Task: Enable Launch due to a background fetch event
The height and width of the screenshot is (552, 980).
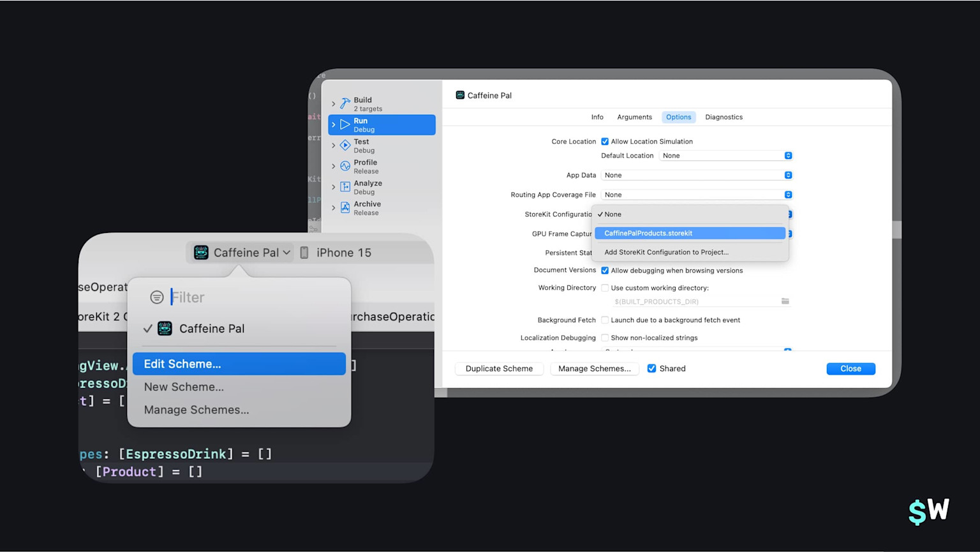Action: (x=605, y=320)
